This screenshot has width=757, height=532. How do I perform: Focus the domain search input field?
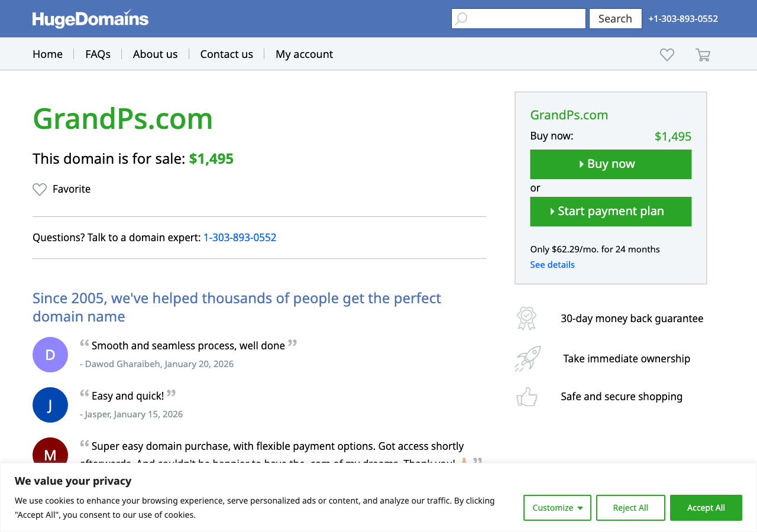coord(525,19)
